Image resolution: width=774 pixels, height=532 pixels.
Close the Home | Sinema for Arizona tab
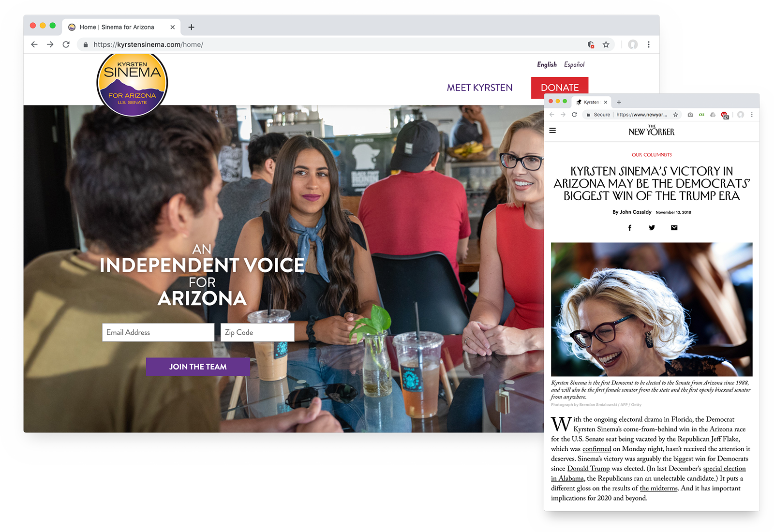coord(173,27)
